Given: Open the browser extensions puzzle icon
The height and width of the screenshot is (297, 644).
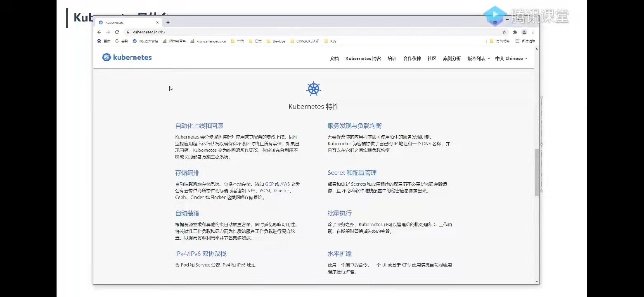Looking at the screenshot, I should [515, 32].
